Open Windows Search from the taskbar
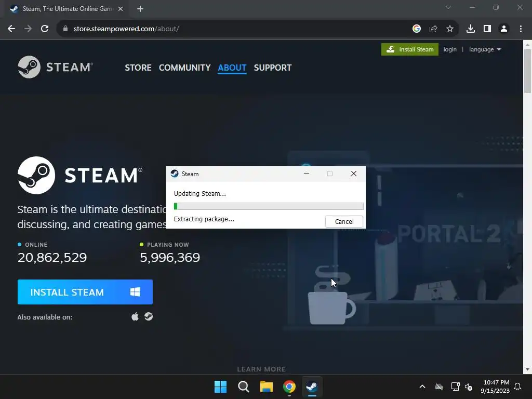 (243, 387)
